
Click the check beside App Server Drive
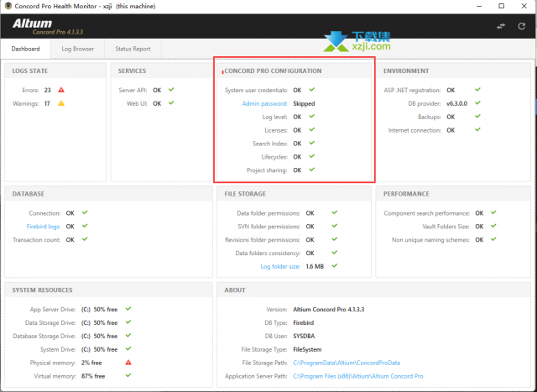pos(128,309)
